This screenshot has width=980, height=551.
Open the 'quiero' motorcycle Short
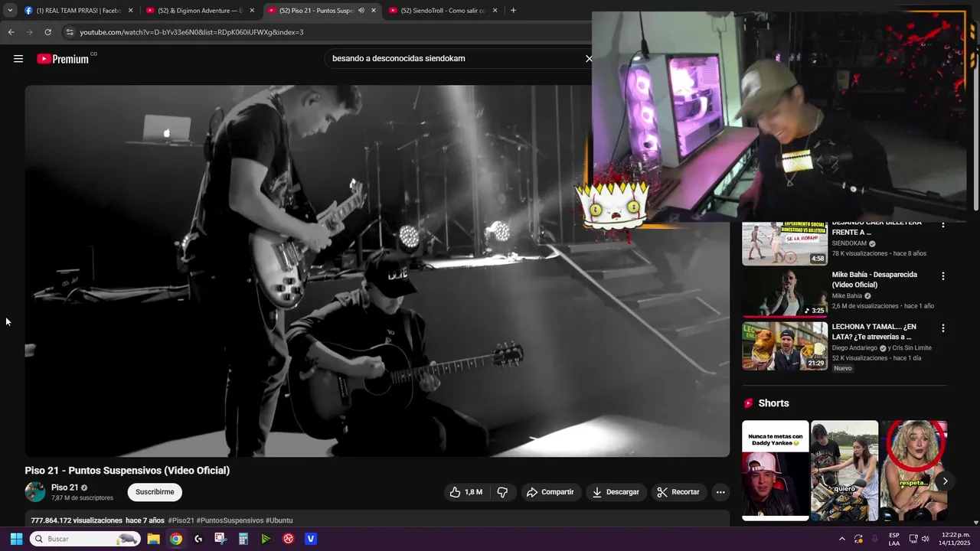click(844, 471)
